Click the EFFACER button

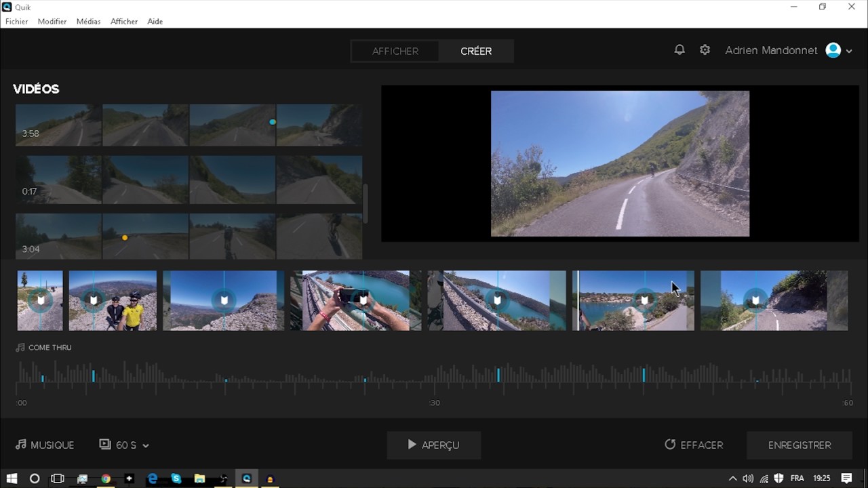pos(694,445)
